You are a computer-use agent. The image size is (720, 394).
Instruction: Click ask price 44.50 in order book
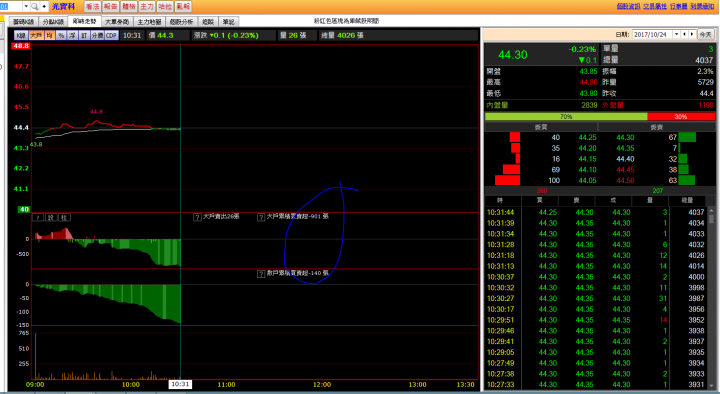point(625,180)
